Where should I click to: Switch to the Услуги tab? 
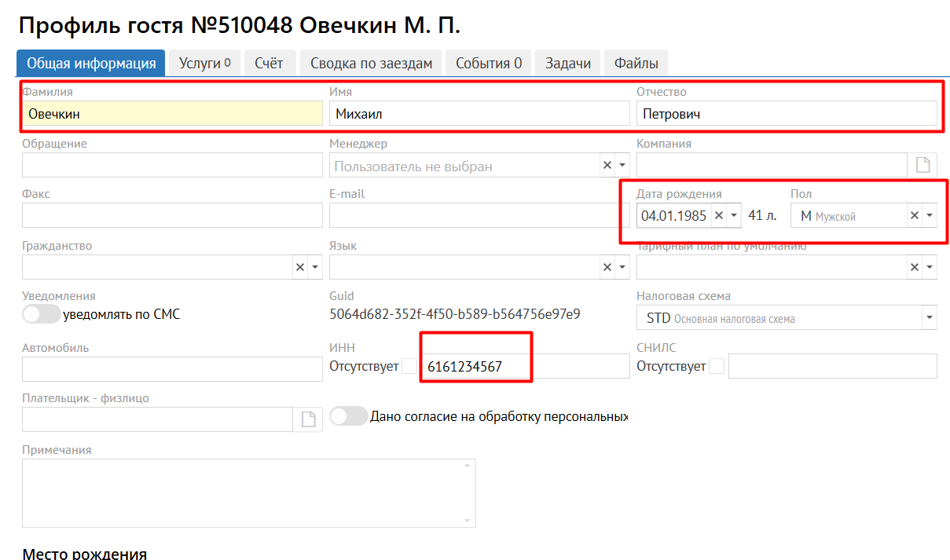tap(204, 64)
